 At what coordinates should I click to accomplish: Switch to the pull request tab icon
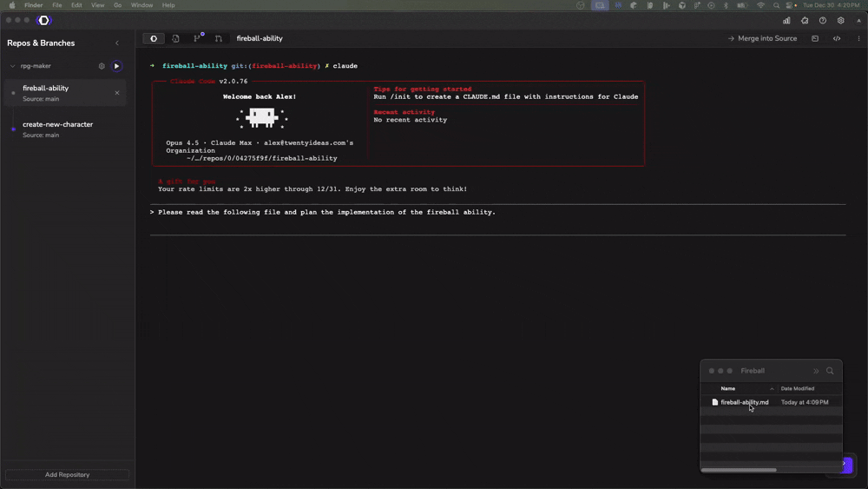[x=219, y=38]
